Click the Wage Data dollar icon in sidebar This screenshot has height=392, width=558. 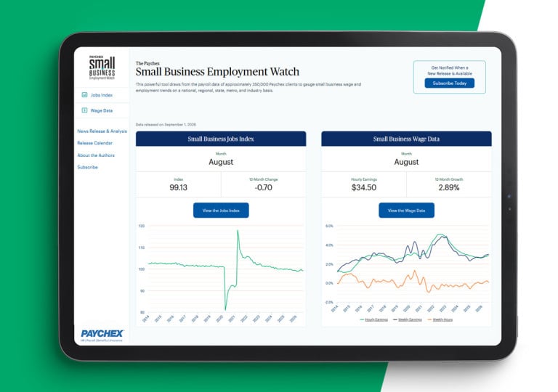point(84,110)
